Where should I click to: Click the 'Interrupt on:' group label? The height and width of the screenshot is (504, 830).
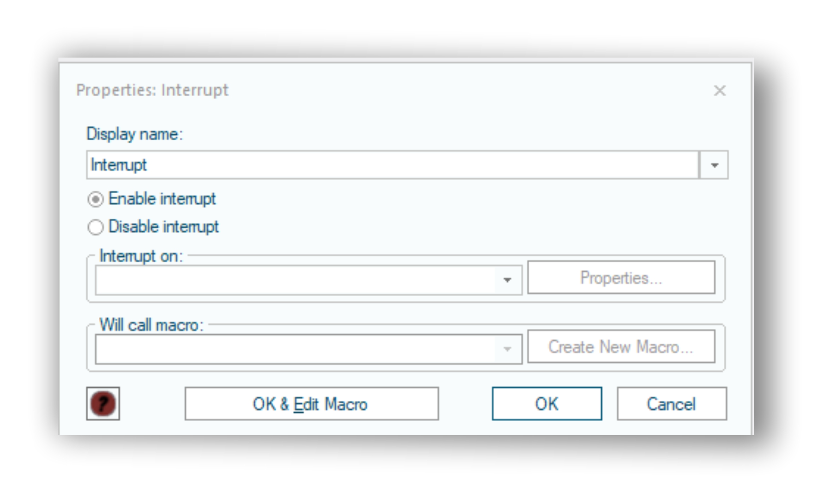[141, 256]
